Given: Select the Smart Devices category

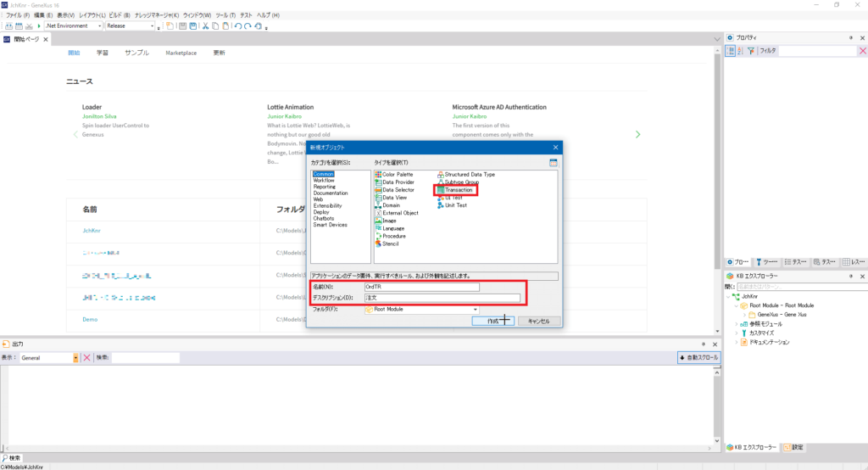Looking at the screenshot, I should click(x=330, y=225).
